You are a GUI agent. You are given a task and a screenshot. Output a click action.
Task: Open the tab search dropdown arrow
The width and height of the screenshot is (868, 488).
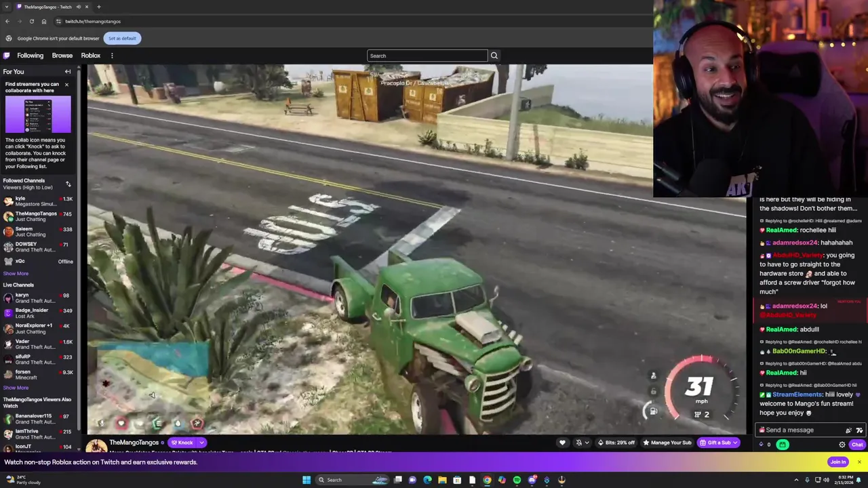click(7, 7)
